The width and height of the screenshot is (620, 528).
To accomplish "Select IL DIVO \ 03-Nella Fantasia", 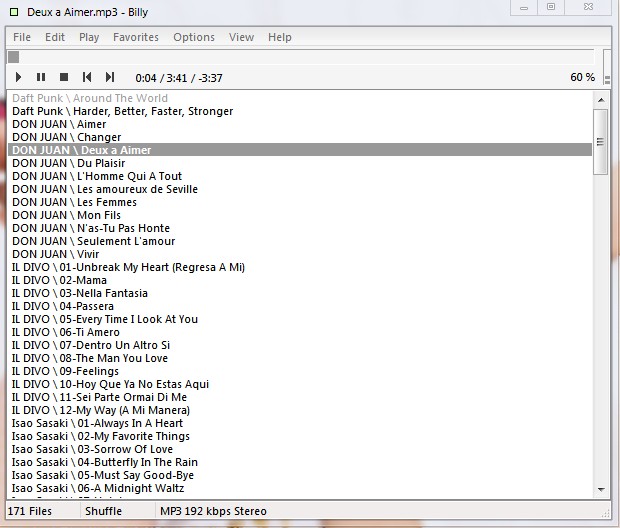I will [300, 293].
